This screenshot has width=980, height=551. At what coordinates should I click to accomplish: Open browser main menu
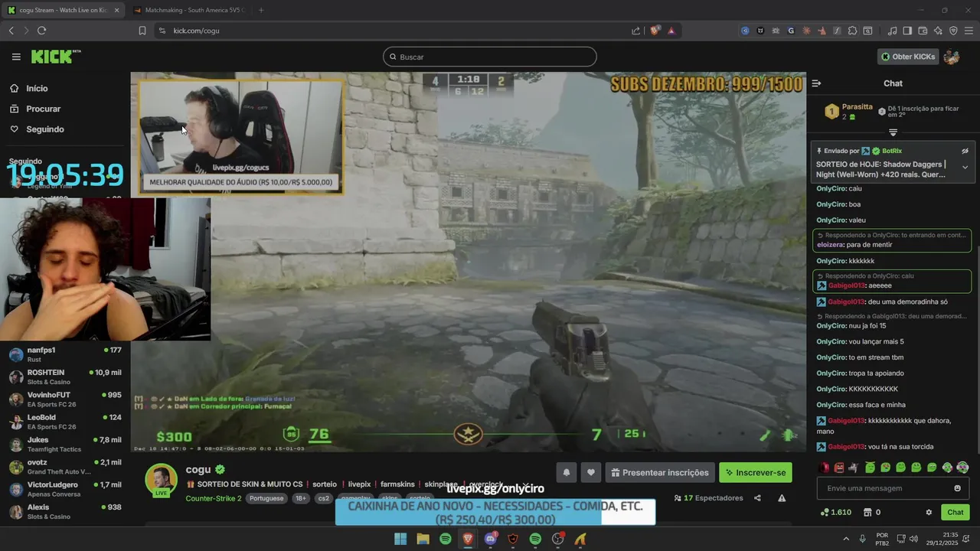(x=969, y=31)
